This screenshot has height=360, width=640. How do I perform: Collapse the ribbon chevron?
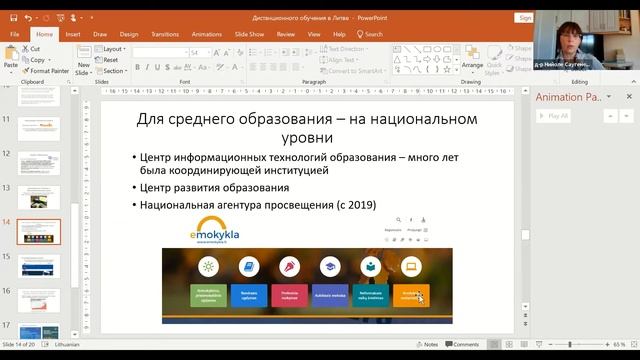[633, 82]
